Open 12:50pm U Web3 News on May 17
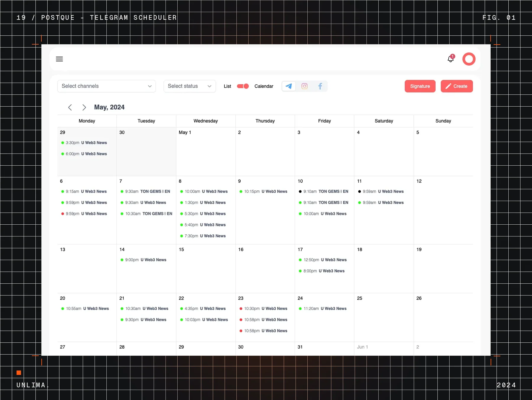Viewport: 532px width, 400px height. tap(323, 260)
